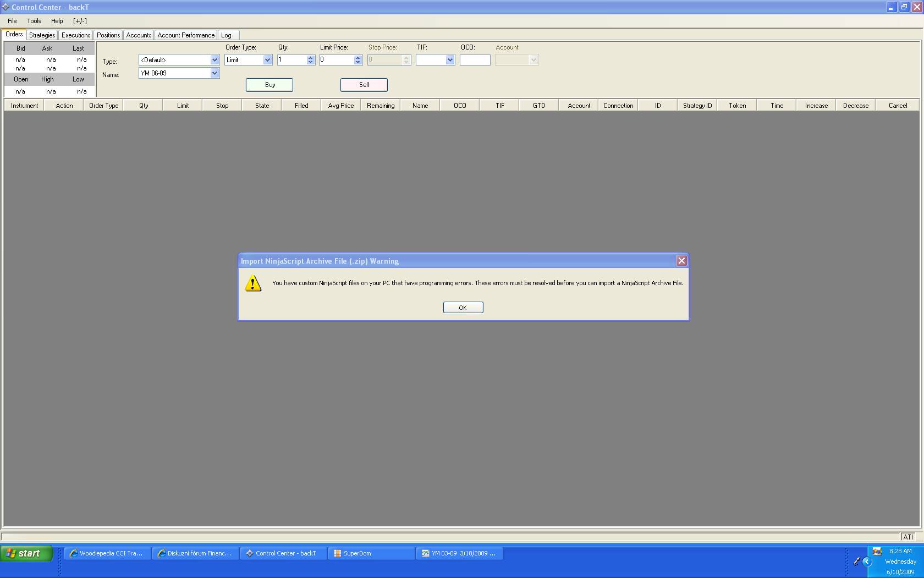Open the Help menu
This screenshot has width=924, height=578.
tap(57, 21)
